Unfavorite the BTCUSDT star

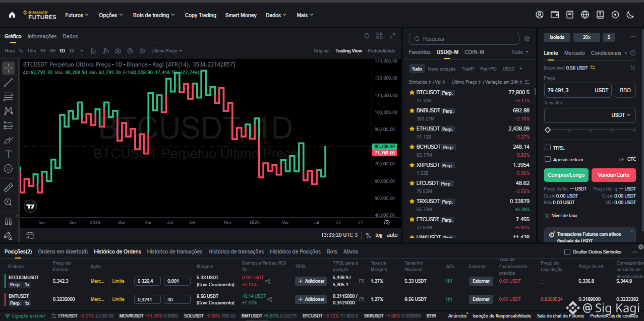tap(412, 93)
